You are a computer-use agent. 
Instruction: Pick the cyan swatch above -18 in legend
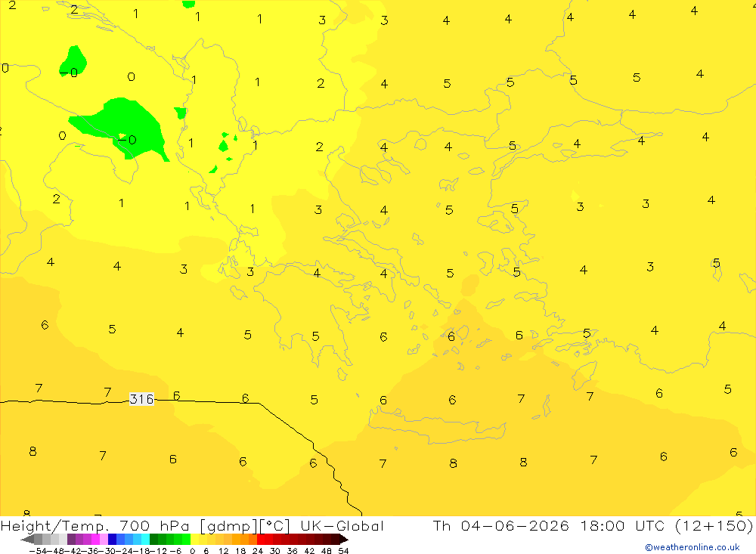click(145, 540)
